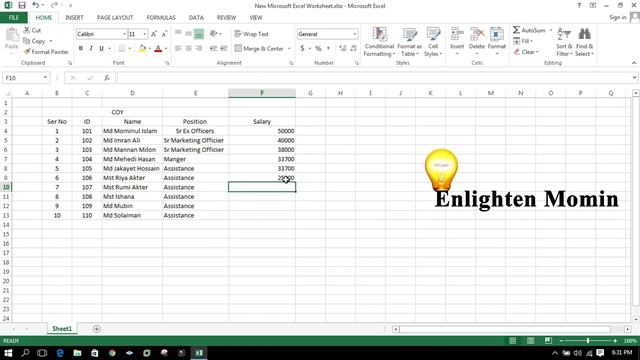The height and width of the screenshot is (360, 640).
Task: Select the Sheet1 tab
Action: (62, 329)
